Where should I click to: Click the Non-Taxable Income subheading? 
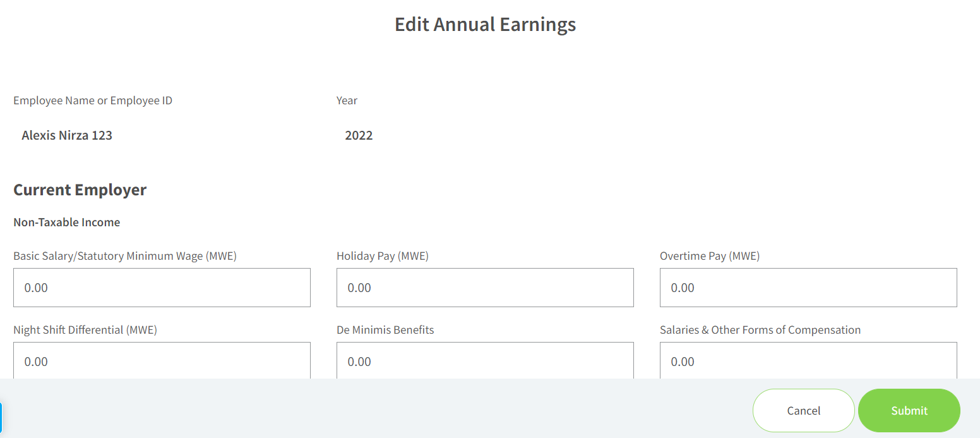(67, 222)
